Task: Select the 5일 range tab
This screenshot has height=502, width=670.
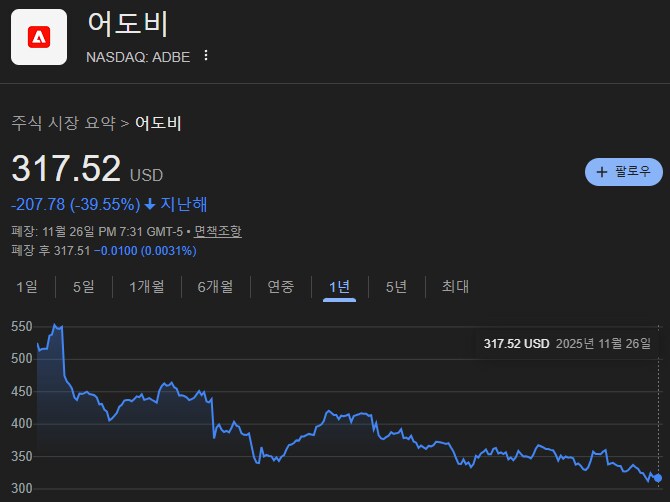Action: tap(83, 287)
